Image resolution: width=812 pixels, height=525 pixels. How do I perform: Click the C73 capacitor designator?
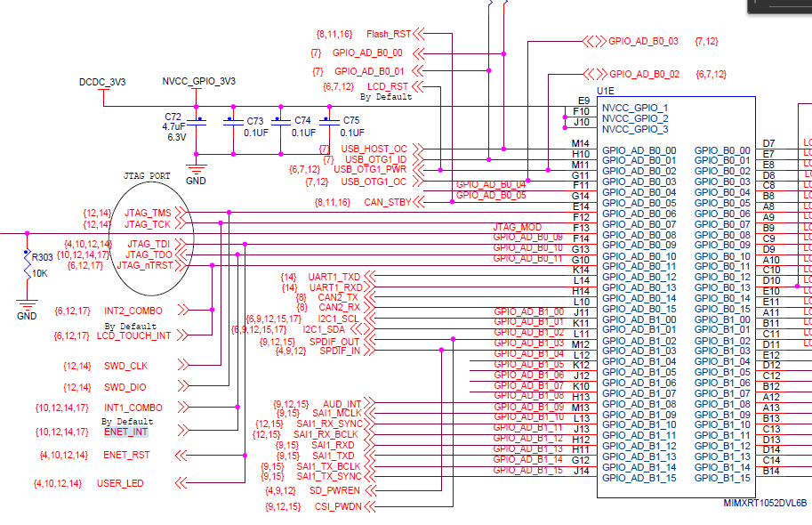coord(254,121)
